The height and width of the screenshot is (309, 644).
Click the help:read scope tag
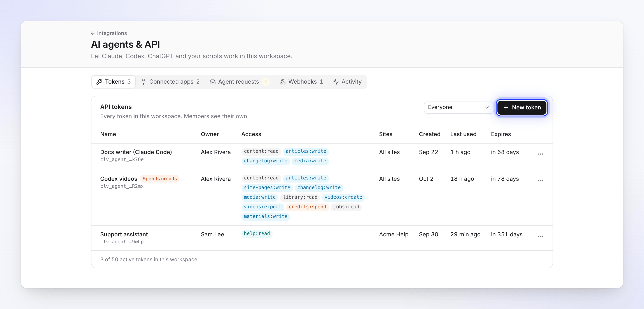[x=257, y=234]
